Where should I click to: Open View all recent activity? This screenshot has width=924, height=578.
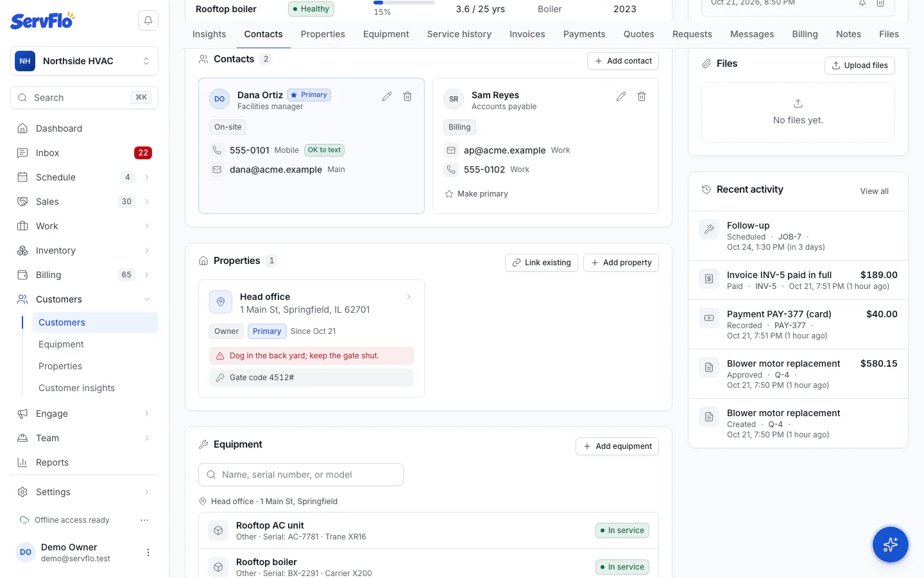coord(874,191)
